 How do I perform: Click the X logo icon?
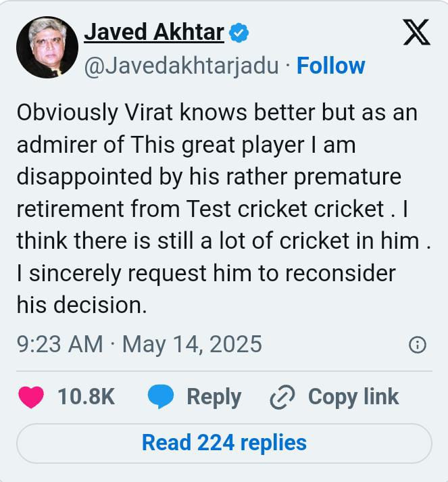[x=416, y=32]
